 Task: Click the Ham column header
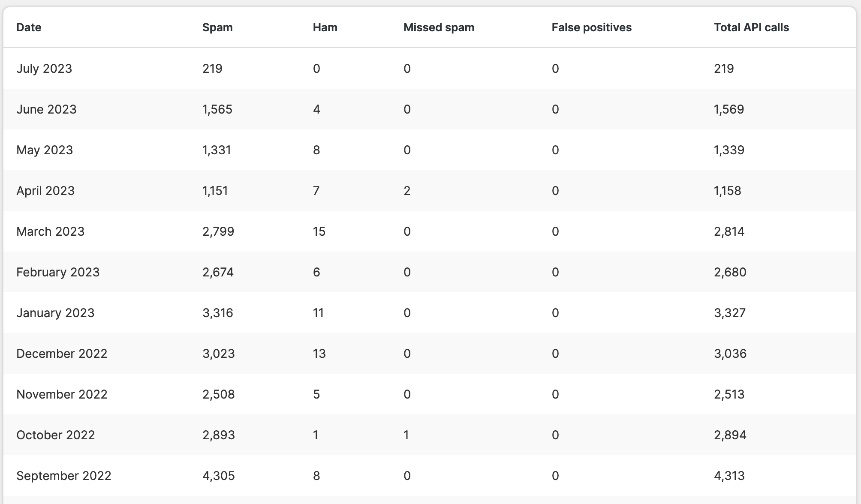click(x=325, y=27)
